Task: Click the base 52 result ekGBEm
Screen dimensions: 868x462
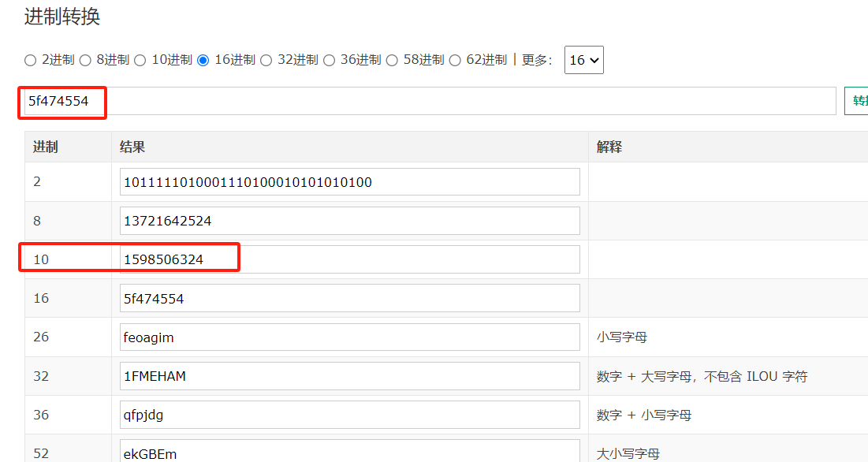Action: (349, 453)
